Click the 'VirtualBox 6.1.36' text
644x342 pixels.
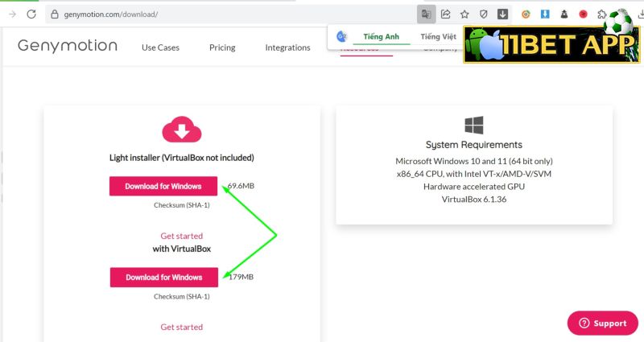[x=474, y=199]
